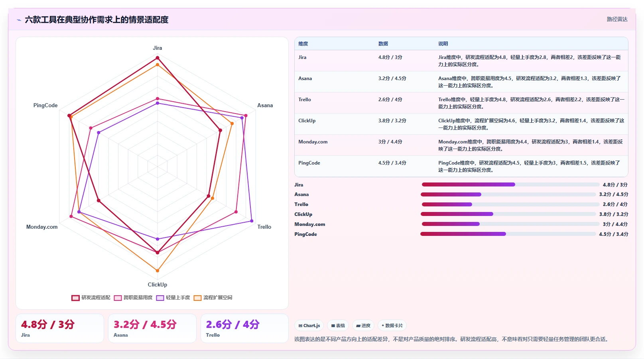The height and width of the screenshot is (359, 644).
Task: Select the Asana progress bar
Action: (x=508, y=194)
